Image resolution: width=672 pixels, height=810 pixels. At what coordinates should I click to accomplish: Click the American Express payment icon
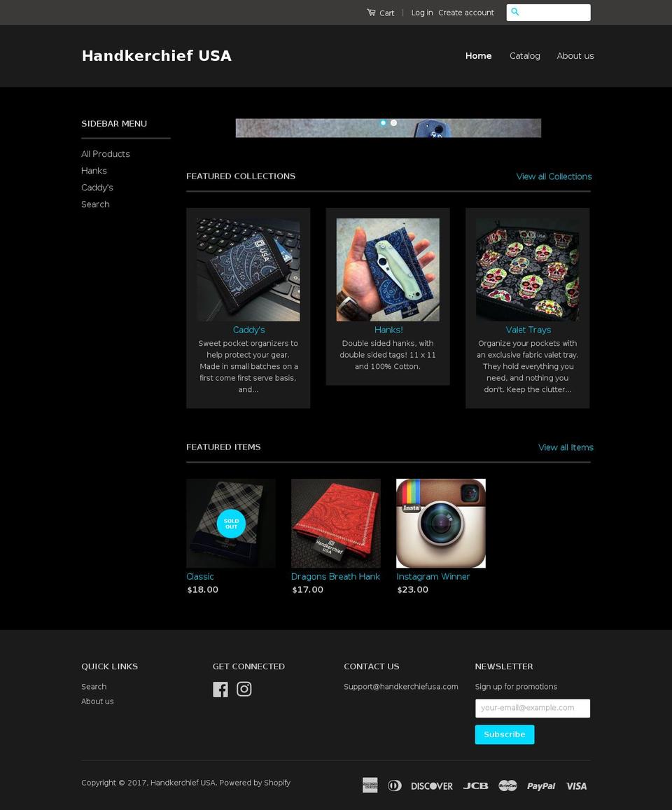coord(370,785)
